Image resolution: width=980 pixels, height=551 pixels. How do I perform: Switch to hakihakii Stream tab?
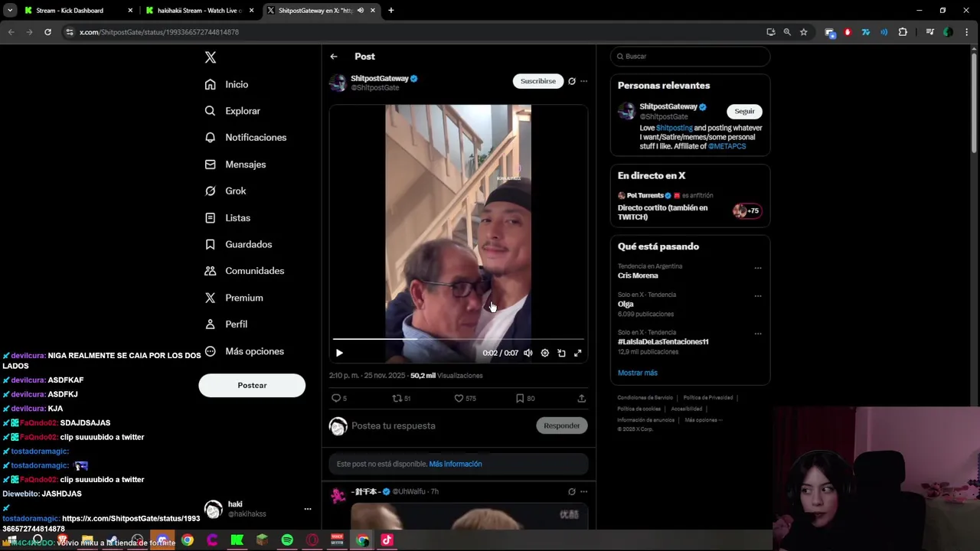(199, 11)
